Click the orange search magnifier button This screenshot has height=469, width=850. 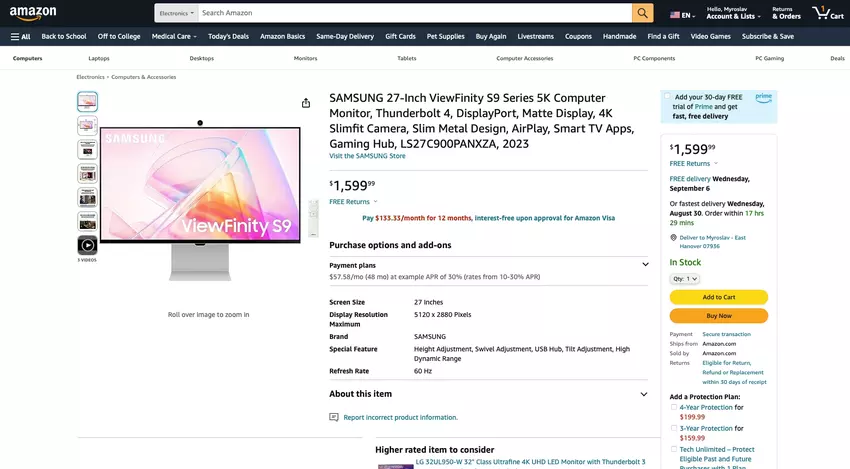point(642,13)
